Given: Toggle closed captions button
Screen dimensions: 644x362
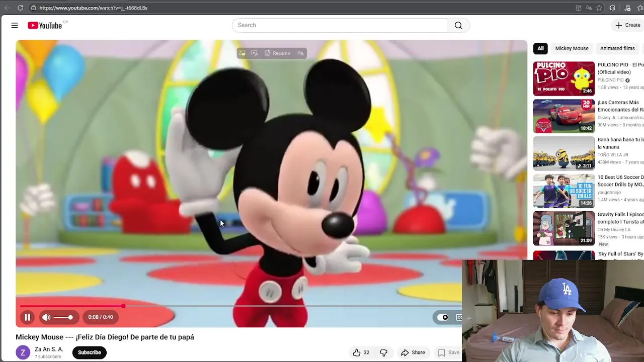Looking at the screenshot, I should tap(459, 317).
